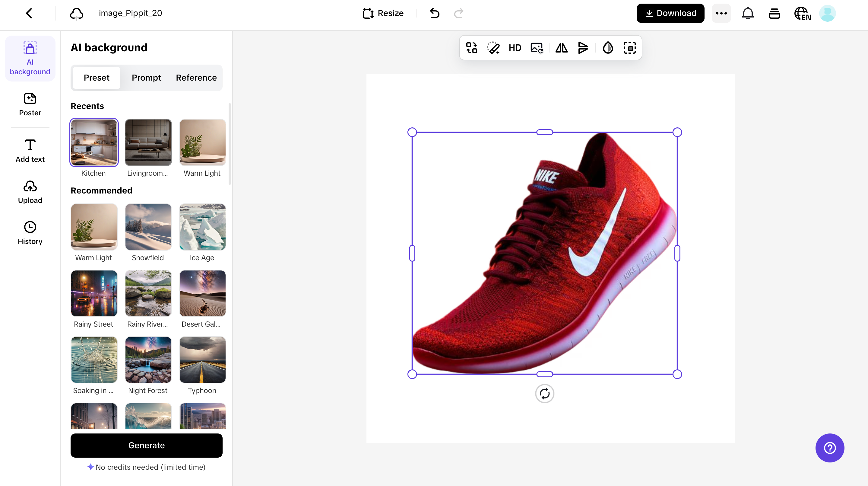Choose the Rainy River background preset
The height and width of the screenshot is (486, 868).
pos(148,293)
